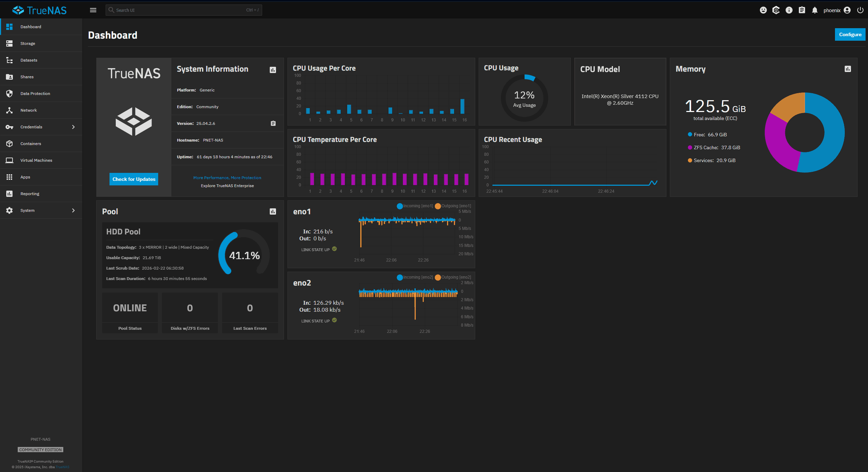This screenshot has height=472, width=868.
Task: Click the power button icon
Action: [x=860, y=10]
